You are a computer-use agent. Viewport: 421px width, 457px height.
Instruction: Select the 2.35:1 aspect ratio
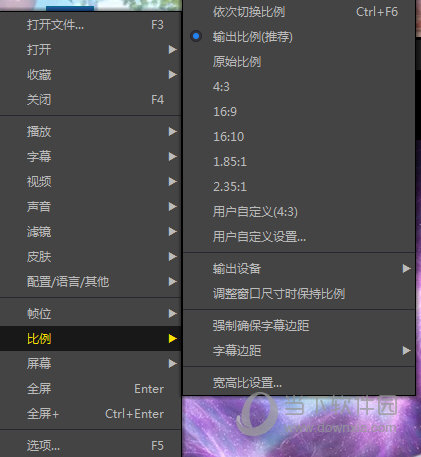pos(299,187)
